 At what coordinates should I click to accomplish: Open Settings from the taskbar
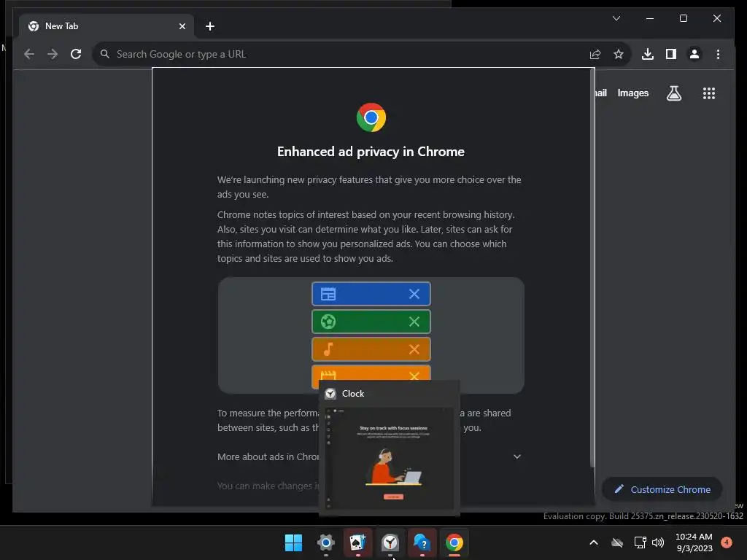click(x=326, y=542)
